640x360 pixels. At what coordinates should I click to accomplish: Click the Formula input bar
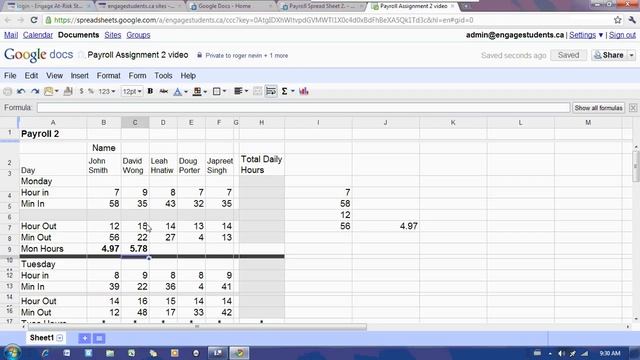(303, 108)
